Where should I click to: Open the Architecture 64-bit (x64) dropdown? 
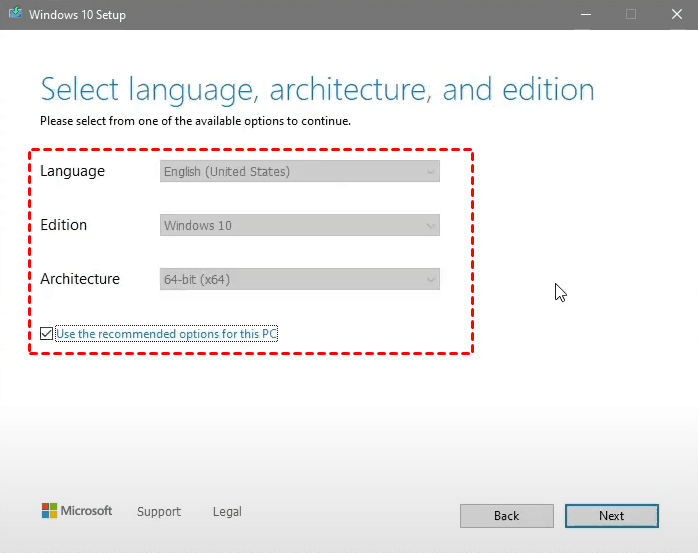tap(300, 280)
